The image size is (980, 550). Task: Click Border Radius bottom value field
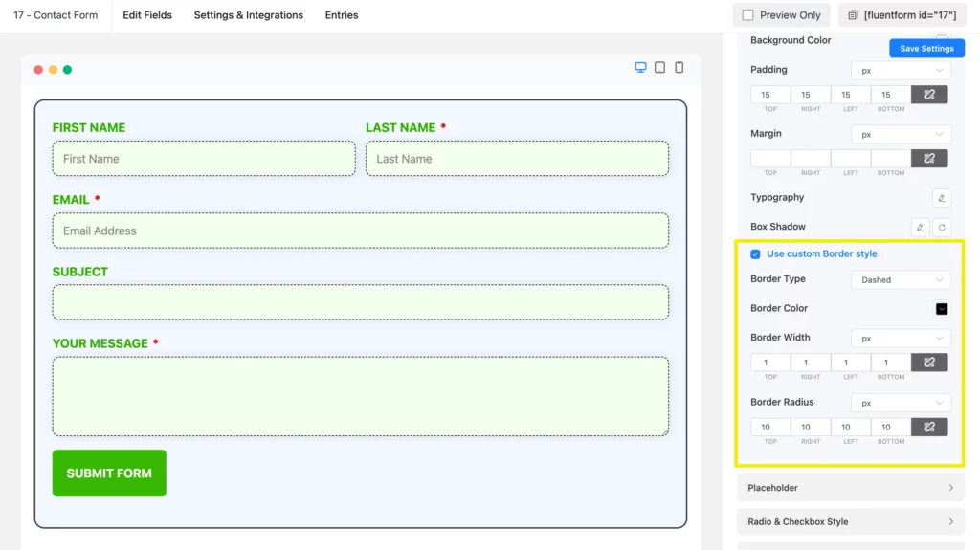tap(891, 427)
